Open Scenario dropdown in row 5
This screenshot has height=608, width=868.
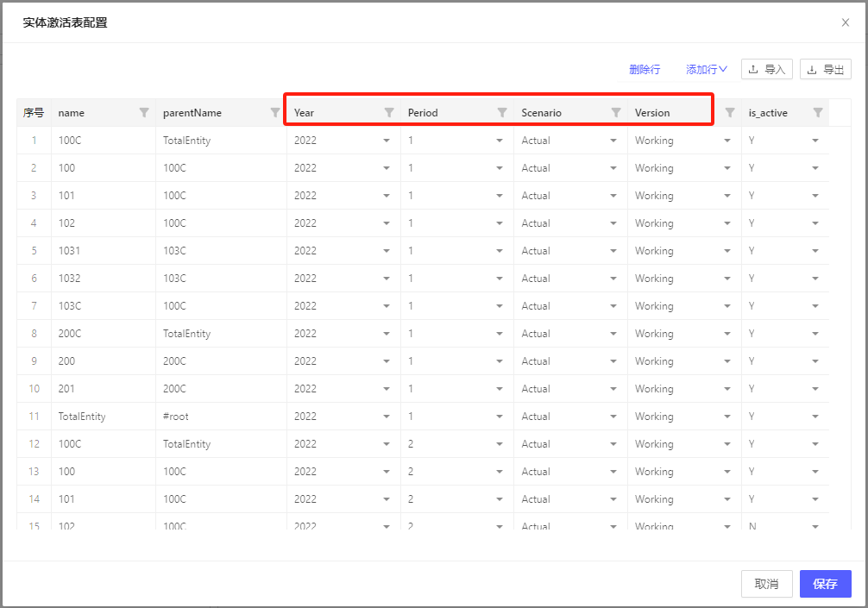pos(613,251)
